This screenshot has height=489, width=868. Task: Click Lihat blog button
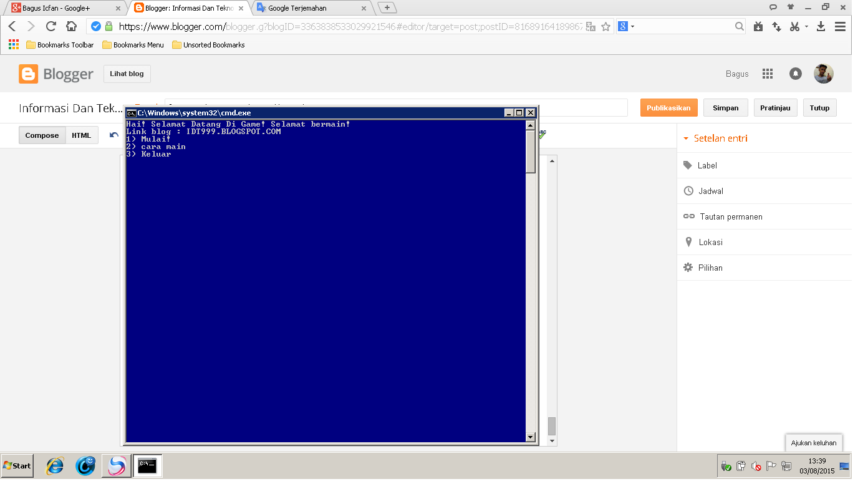[x=127, y=74]
